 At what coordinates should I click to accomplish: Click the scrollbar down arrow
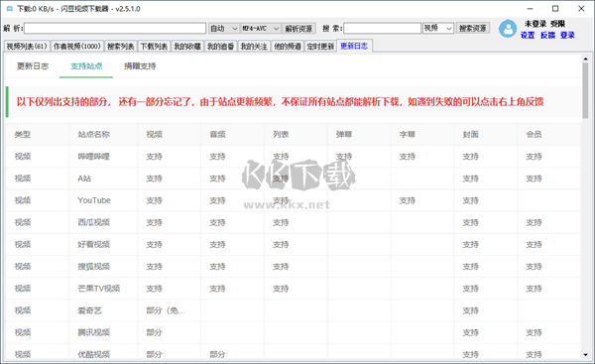tap(585, 354)
